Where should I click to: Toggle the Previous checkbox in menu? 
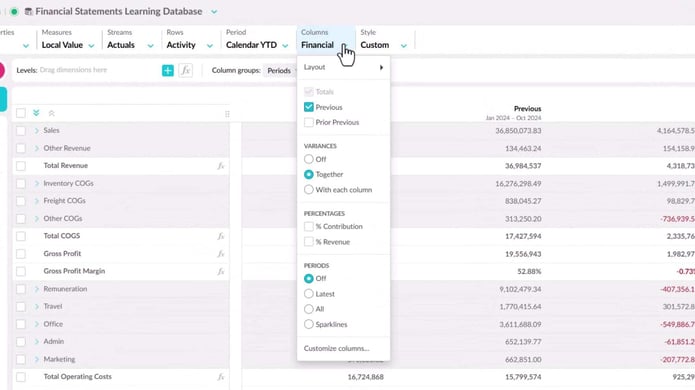(308, 107)
